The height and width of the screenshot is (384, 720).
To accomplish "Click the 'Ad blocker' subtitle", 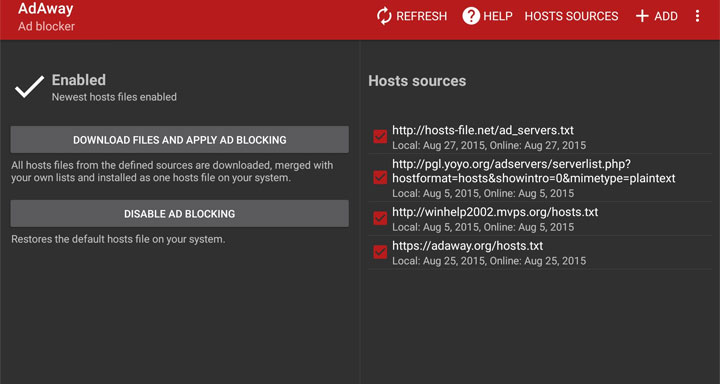I will click(x=46, y=26).
